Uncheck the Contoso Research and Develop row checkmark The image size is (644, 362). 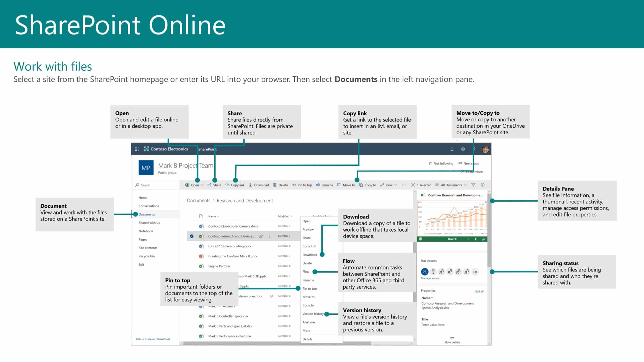pyautogui.click(x=192, y=236)
